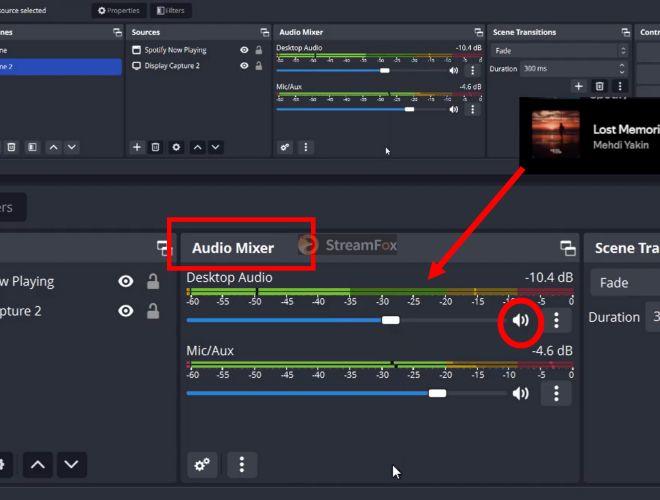
Task: Toggle visibility eye for enlarged 'w Playing' source
Action: [x=125, y=281]
